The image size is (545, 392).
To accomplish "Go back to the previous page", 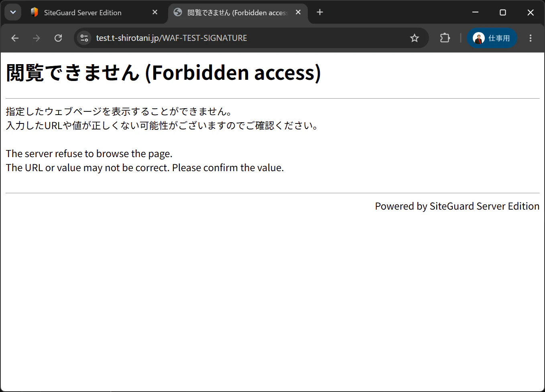I will 15,38.
